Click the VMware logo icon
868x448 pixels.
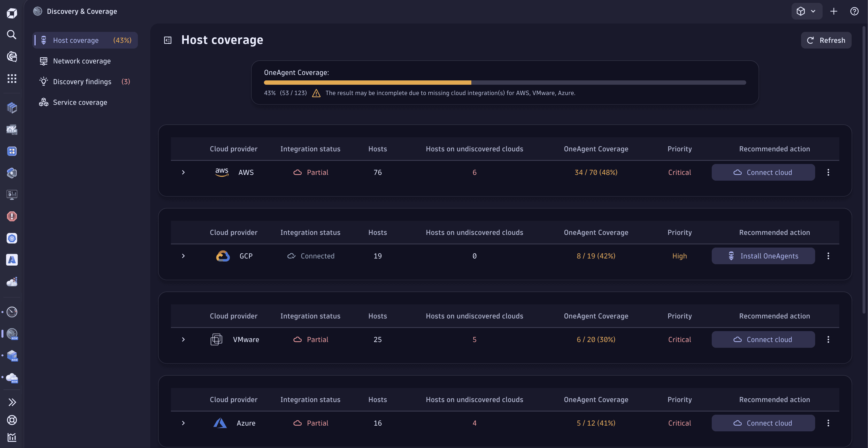coord(216,339)
